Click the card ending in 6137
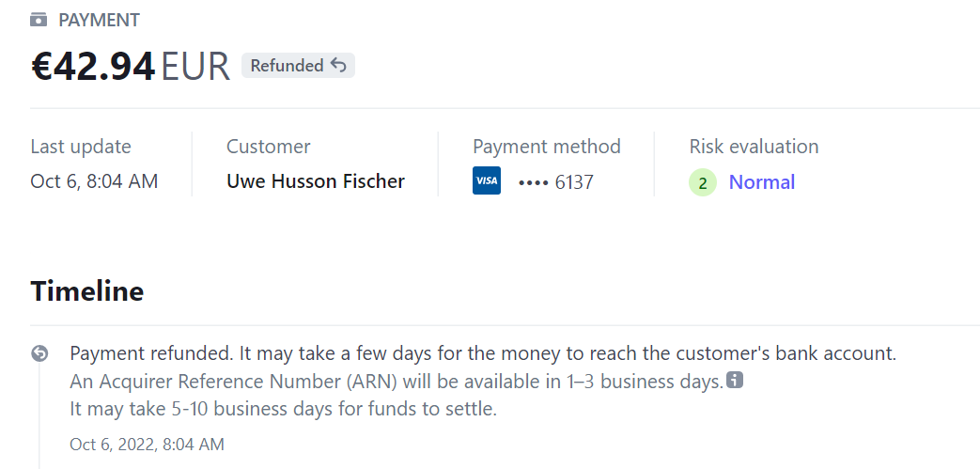The width and height of the screenshot is (980, 469). point(556,182)
